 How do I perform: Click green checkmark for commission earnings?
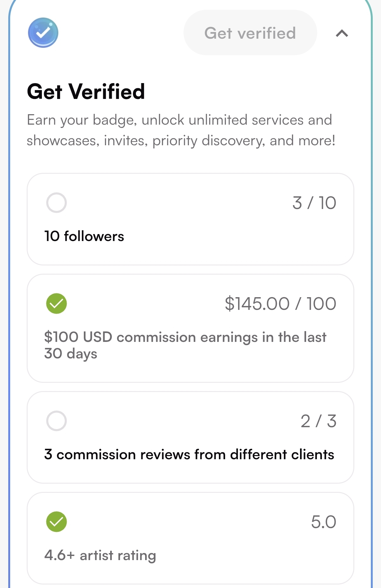coord(57,304)
